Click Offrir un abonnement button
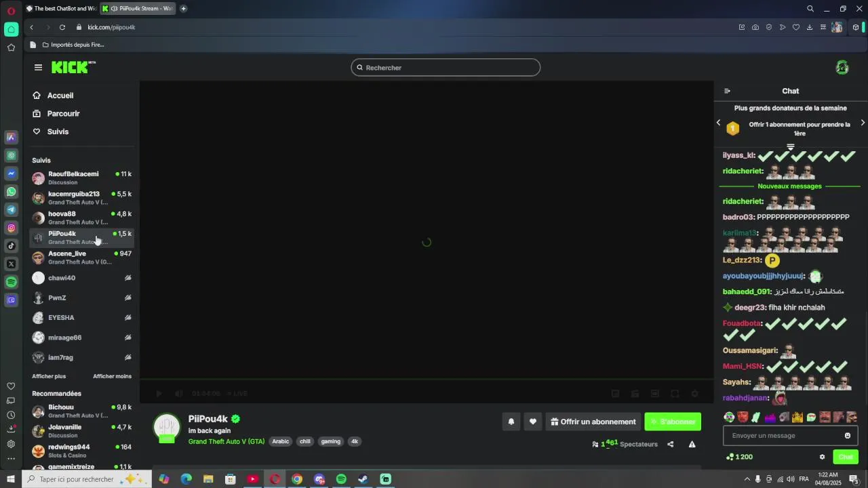Image resolution: width=868 pixels, height=488 pixels. click(593, 422)
